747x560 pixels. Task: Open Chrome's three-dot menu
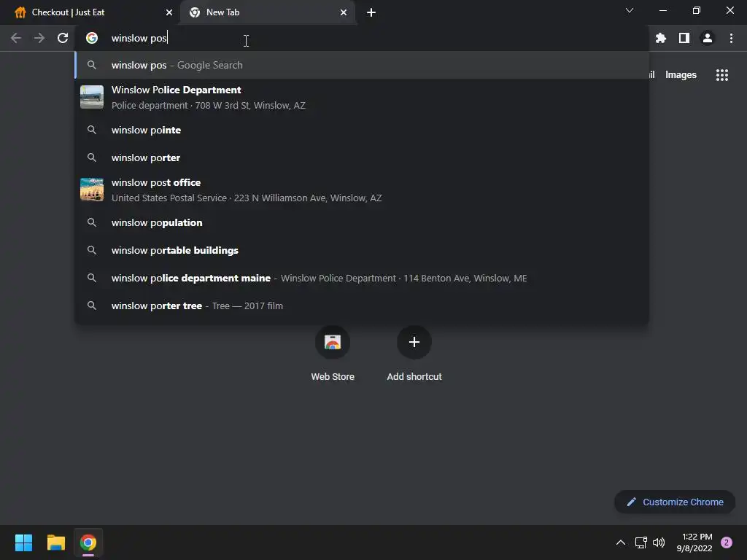[731, 38]
